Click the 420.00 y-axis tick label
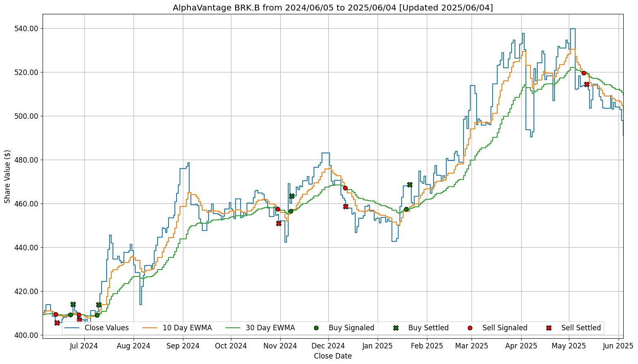 coord(27,292)
